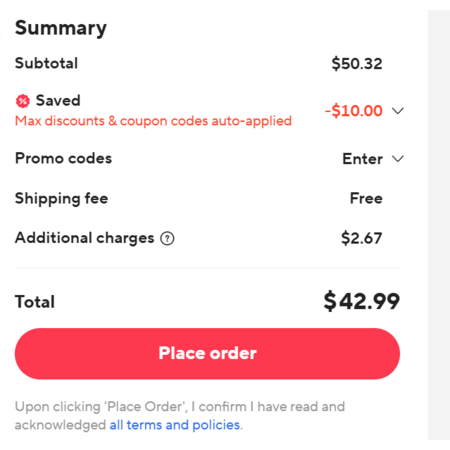Image resolution: width=450 pixels, height=450 pixels.
Task: Open the all terms and policies link
Action: point(175,425)
